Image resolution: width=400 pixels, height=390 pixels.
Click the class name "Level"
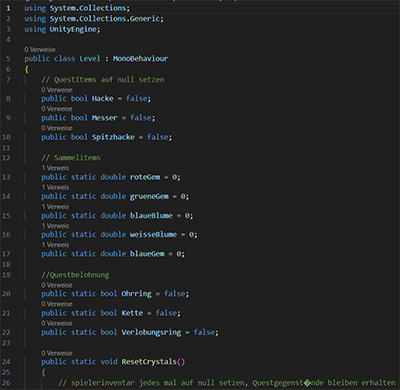pyautogui.click(x=90, y=59)
